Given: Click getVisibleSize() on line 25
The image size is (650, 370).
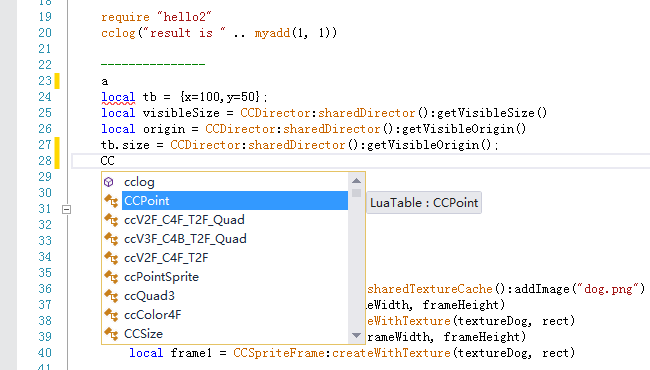Looking at the screenshot, I should (492, 113).
